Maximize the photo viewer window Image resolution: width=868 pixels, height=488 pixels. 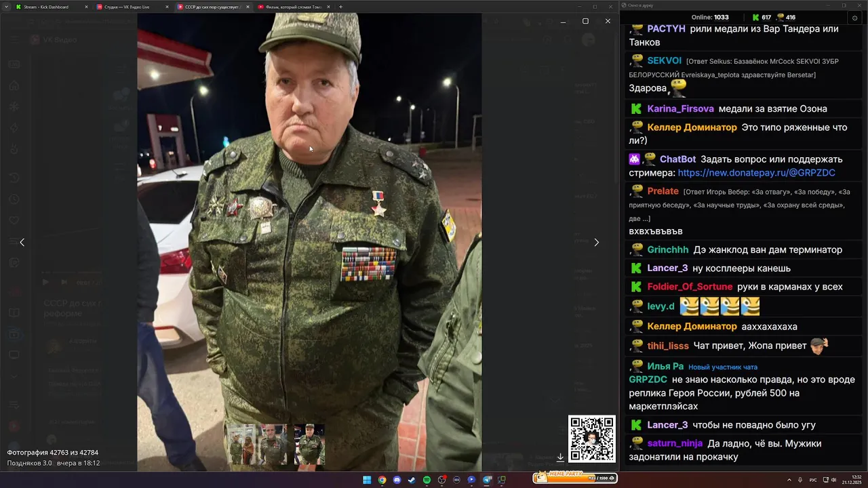click(585, 21)
